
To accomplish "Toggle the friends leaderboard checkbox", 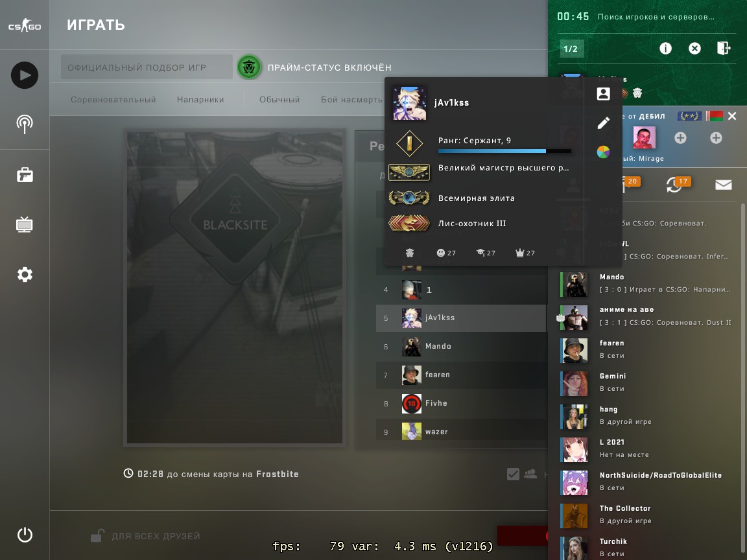I will click(513, 474).
